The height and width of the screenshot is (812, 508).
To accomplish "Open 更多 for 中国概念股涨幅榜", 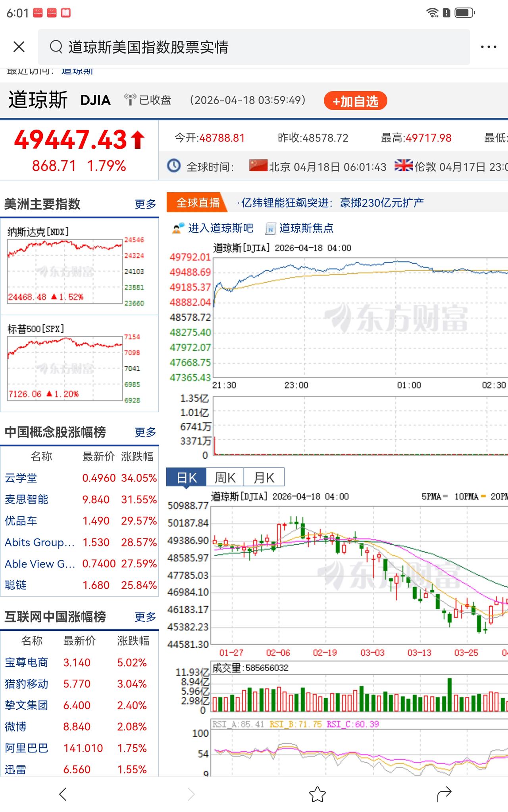I will (x=145, y=432).
